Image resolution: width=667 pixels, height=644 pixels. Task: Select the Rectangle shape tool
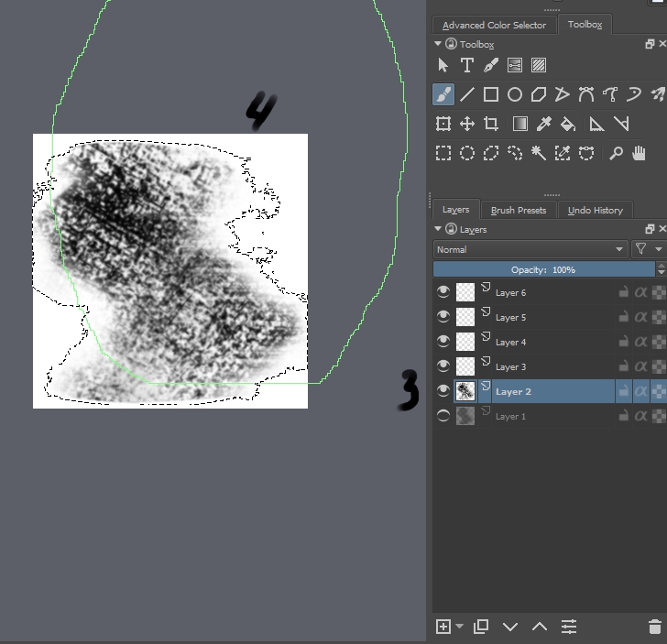pyautogui.click(x=491, y=94)
